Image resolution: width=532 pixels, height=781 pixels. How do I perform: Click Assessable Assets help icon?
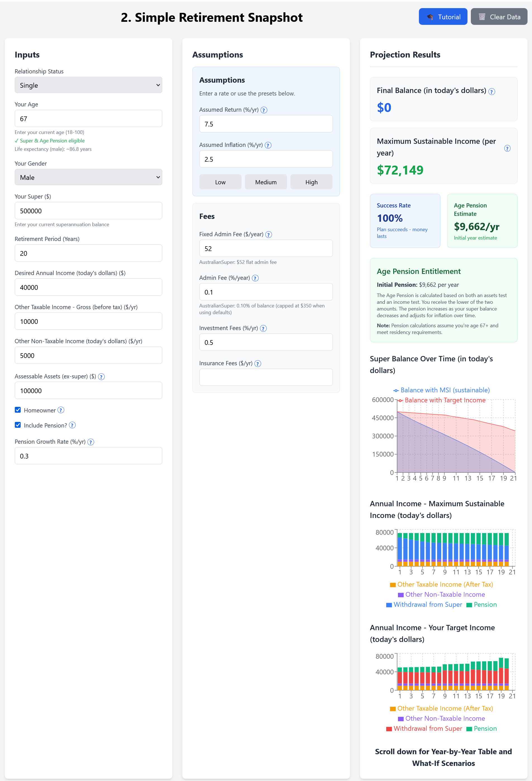pyautogui.click(x=101, y=377)
